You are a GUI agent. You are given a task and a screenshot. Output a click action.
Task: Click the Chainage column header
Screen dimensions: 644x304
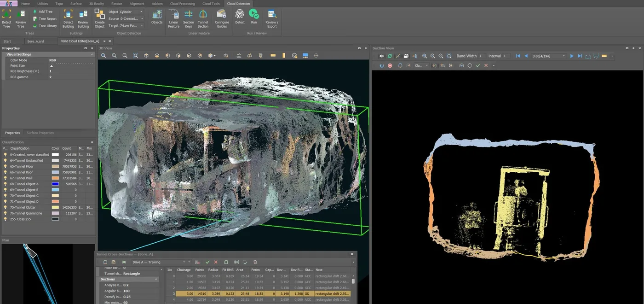coord(184,270)
